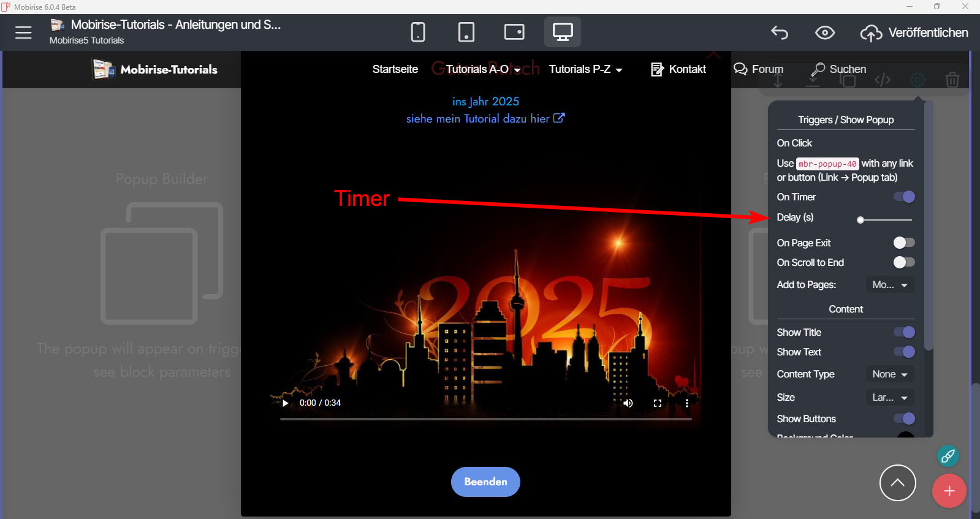Click the external link icon after 'hier'
This screenshot has height=519, width=980.
(x=559, y=118)
